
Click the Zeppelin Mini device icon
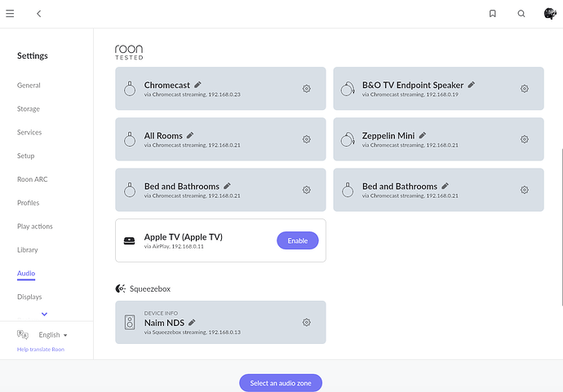(348, 139)
